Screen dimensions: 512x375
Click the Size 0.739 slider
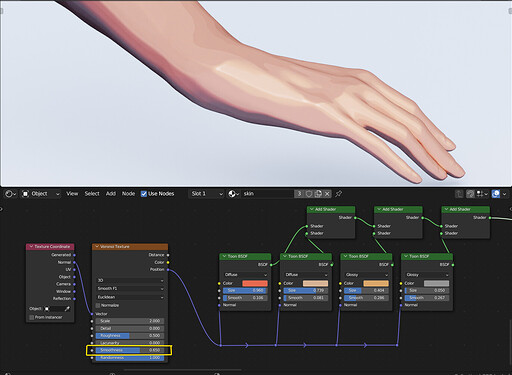pyautogui.click(x=306, y=291)
